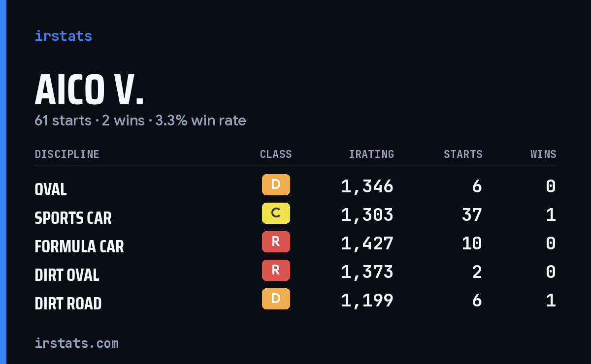591x364 pixels.
Task: Sort by the Starts column header
Action: [x=463, y=154]
